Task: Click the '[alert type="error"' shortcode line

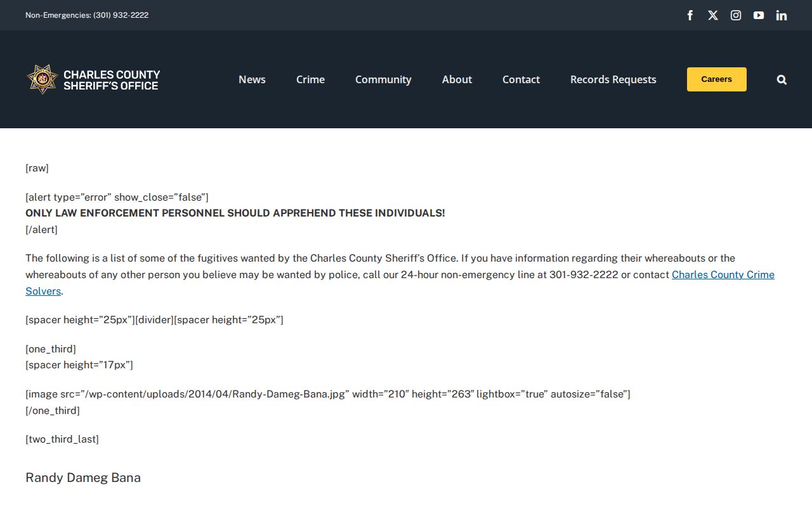Action: (117, 197)
